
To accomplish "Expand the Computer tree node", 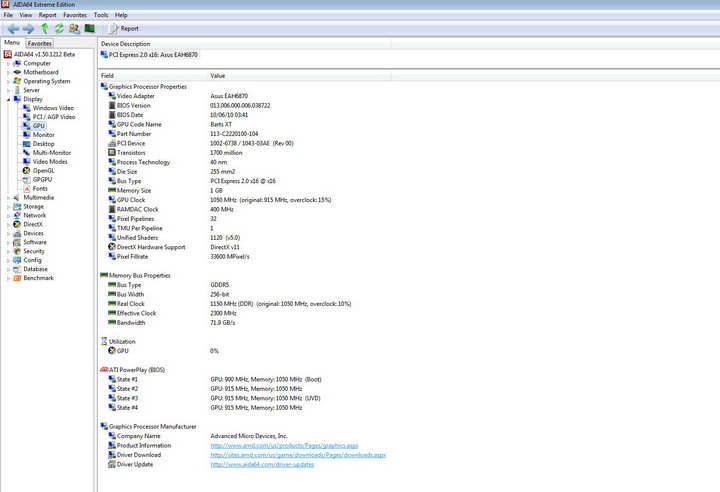I will [8, 64].
